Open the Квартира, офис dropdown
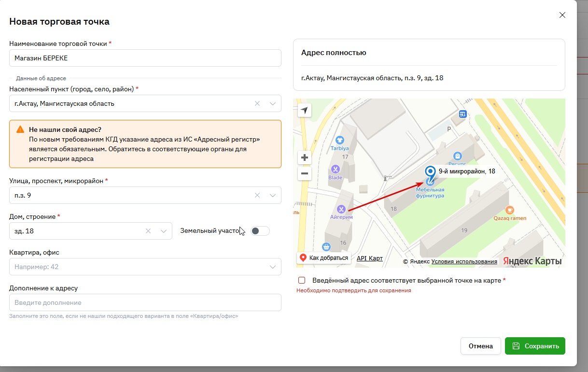This screenshot has height=372, width=588. coord(273,267)
